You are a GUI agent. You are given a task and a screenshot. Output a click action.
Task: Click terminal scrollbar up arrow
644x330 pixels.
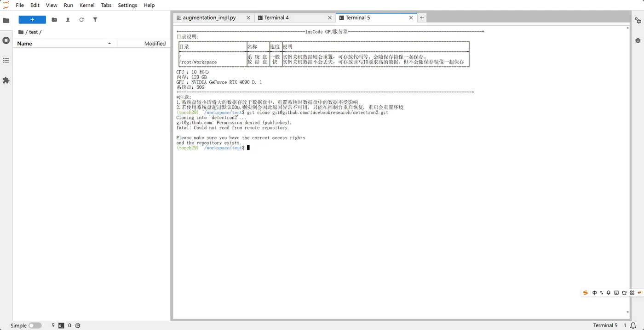click(628, 28)
